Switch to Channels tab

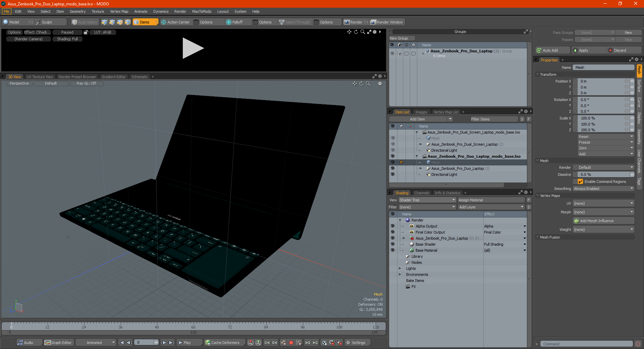(x=422, y=193)
